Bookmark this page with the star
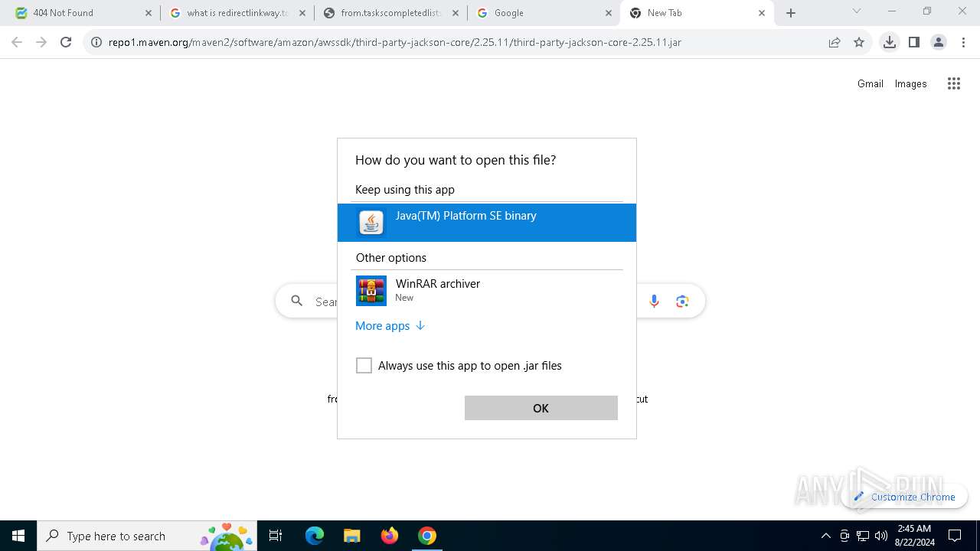Screen dimensions: 980x551 point(859,42)
